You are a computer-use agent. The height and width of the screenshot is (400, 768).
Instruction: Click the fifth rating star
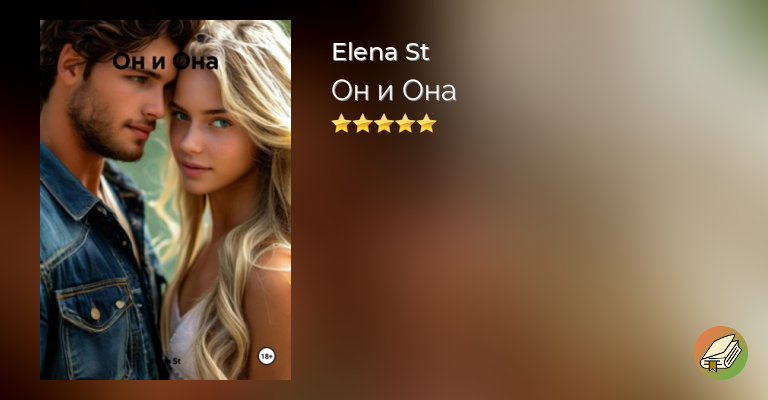(x=427, y=123)
